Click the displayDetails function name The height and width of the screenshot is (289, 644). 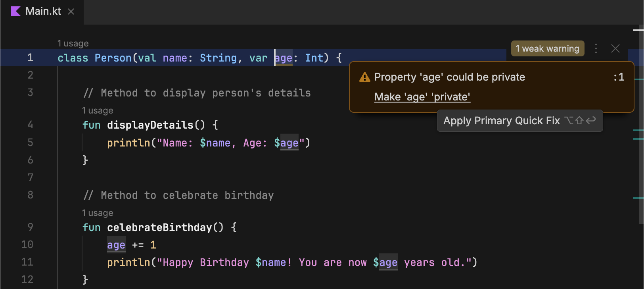(150, 125)
